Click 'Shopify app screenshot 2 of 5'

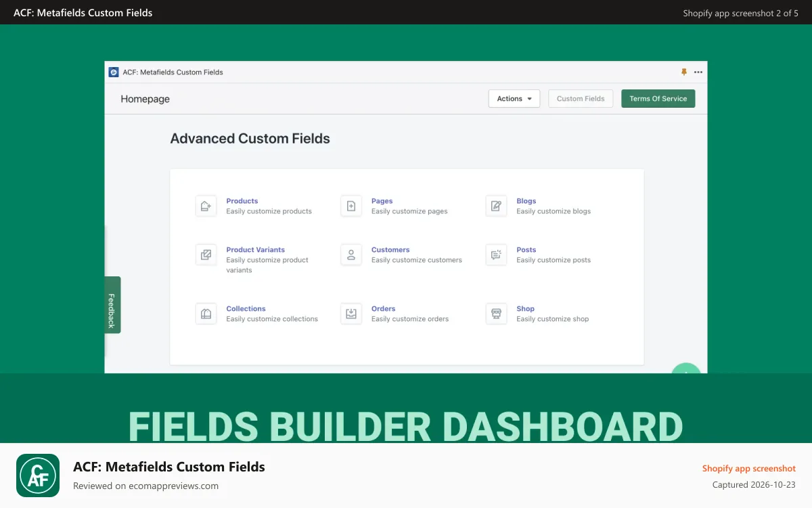(741, 13)
